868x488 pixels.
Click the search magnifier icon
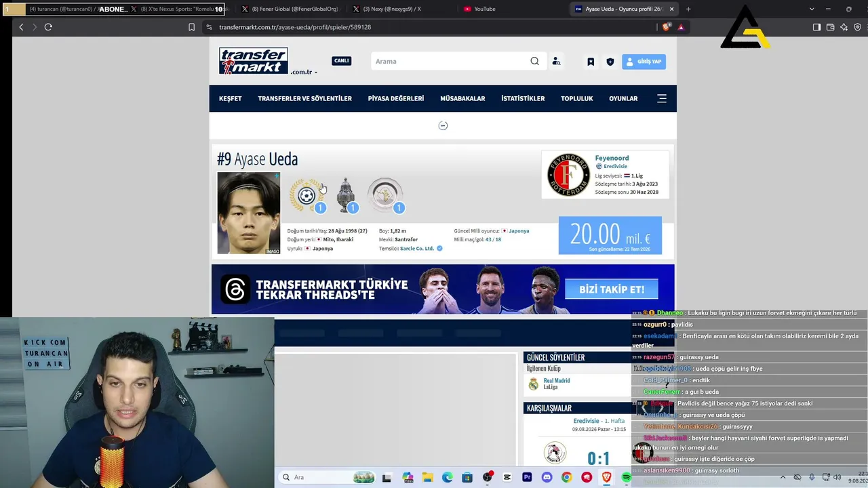[x=534, y=61]
